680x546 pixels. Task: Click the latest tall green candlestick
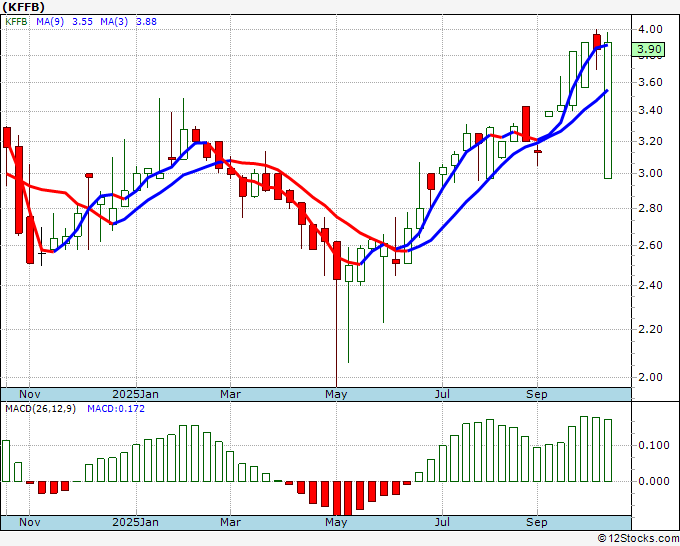608,110
